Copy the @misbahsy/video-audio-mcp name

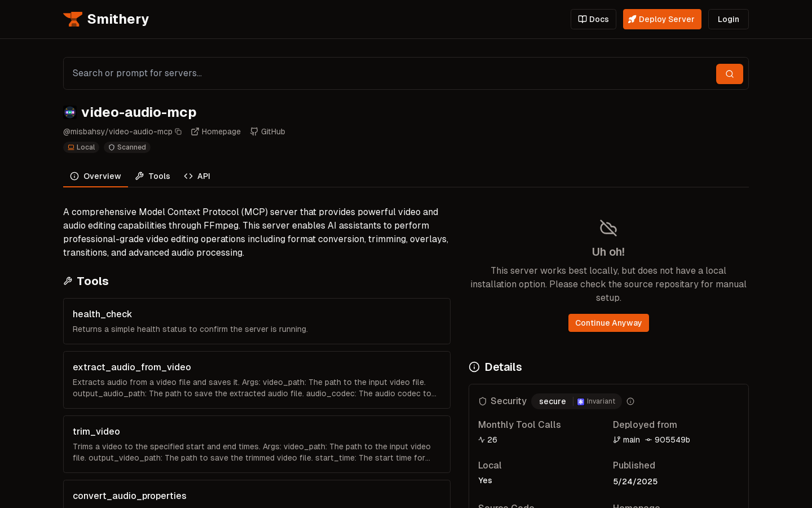[x=178, y=132]
